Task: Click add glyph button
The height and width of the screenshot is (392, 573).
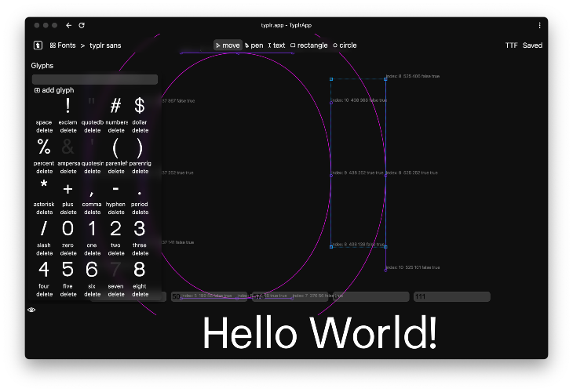Action: (x=54, y=90)
